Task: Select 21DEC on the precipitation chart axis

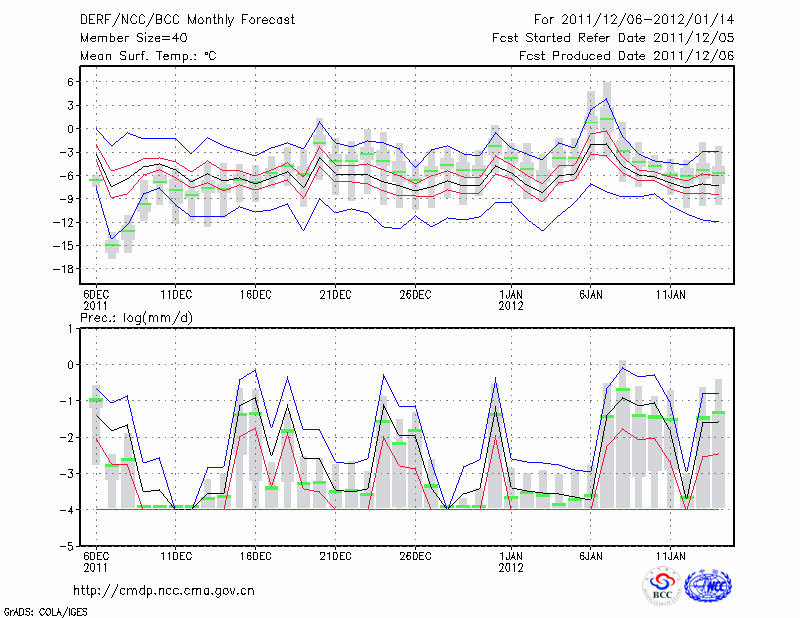Action: click(335, 554)
